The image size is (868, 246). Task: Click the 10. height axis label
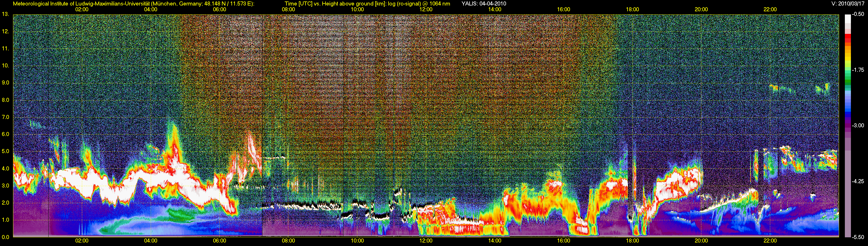click(x=5, y=66)
